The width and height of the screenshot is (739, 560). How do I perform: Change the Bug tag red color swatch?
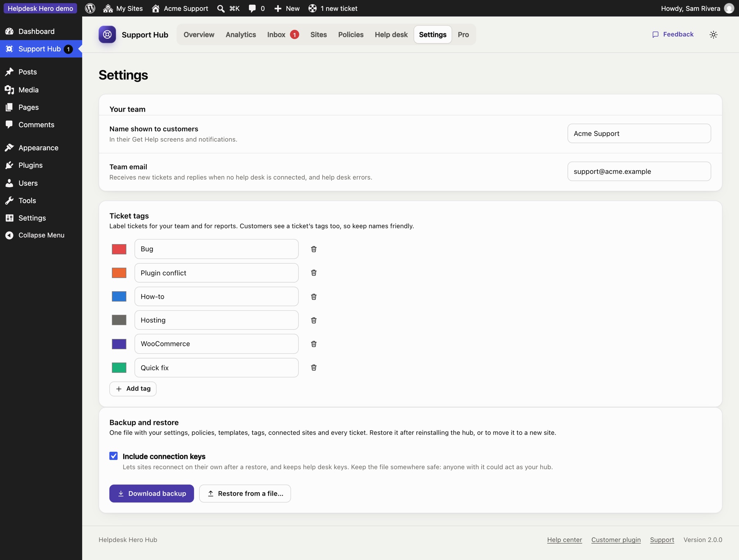click(119, 249)
